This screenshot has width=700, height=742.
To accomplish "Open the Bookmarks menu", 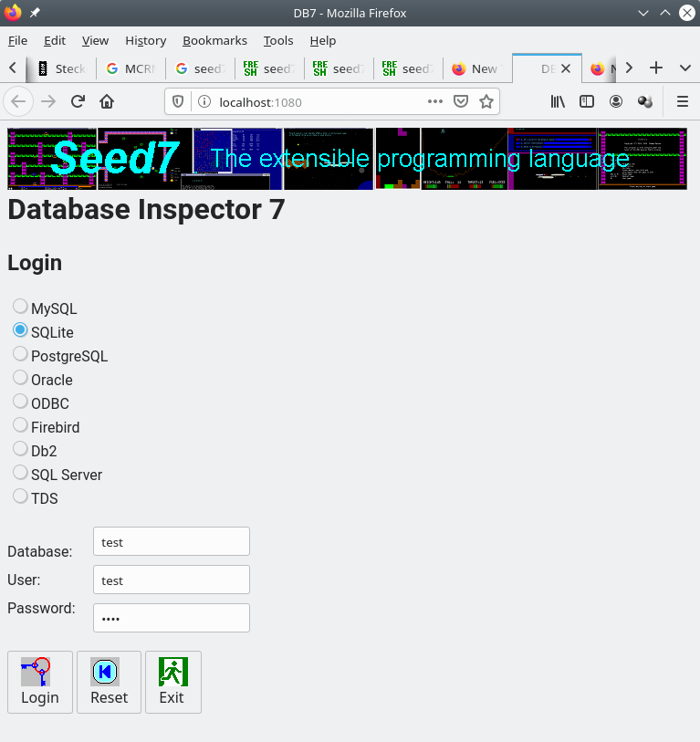I will [x=214, y=41].
